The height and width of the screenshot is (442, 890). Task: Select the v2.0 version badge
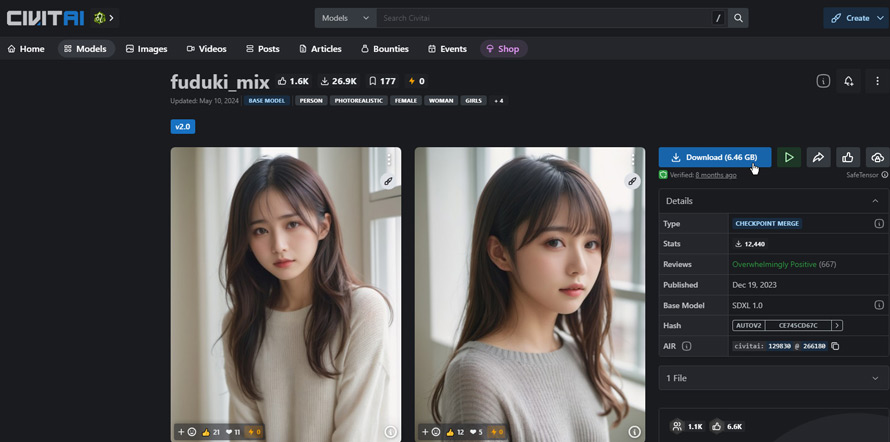click(182, 127)
